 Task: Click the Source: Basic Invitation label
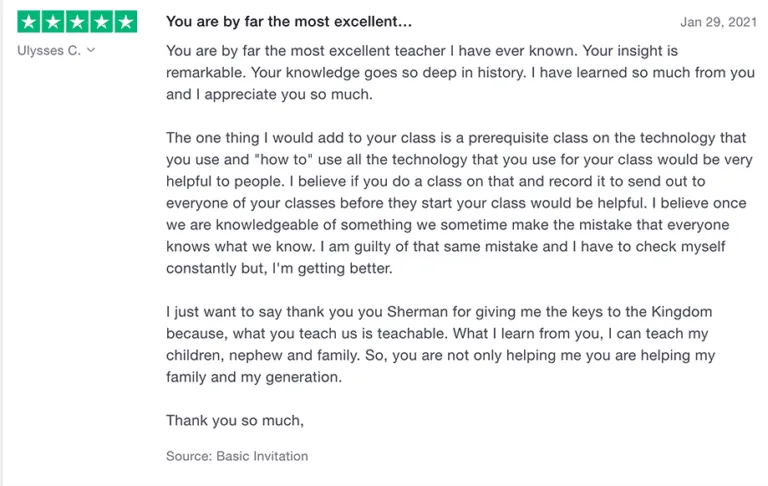click(x=237, y=456)
